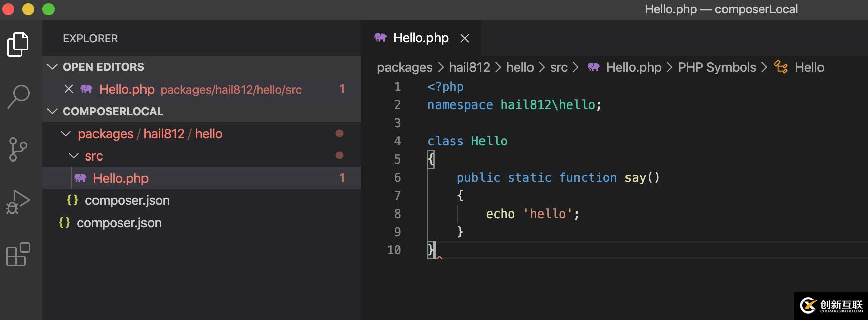Open the root-level composer.json file
Viewport: 868px width, 320px height.
point(119,223)
